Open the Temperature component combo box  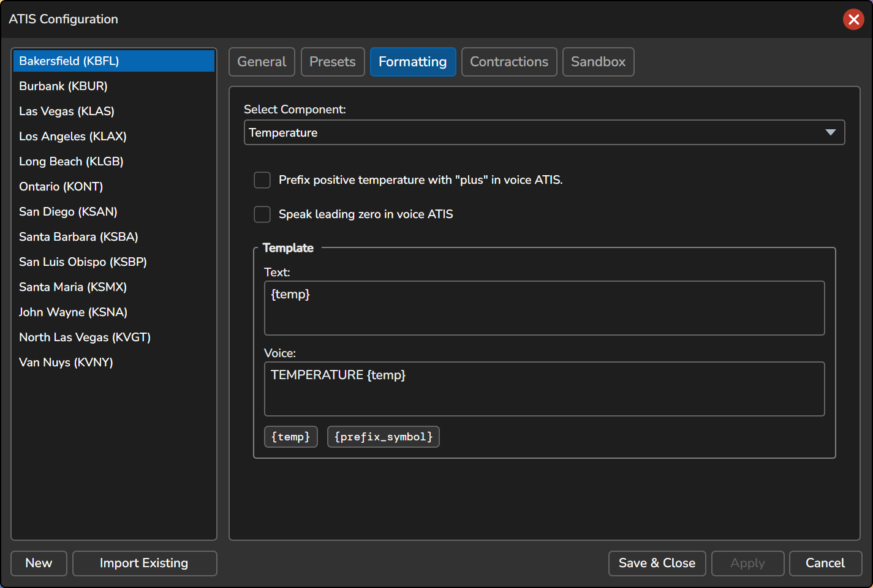pos(544,132)
